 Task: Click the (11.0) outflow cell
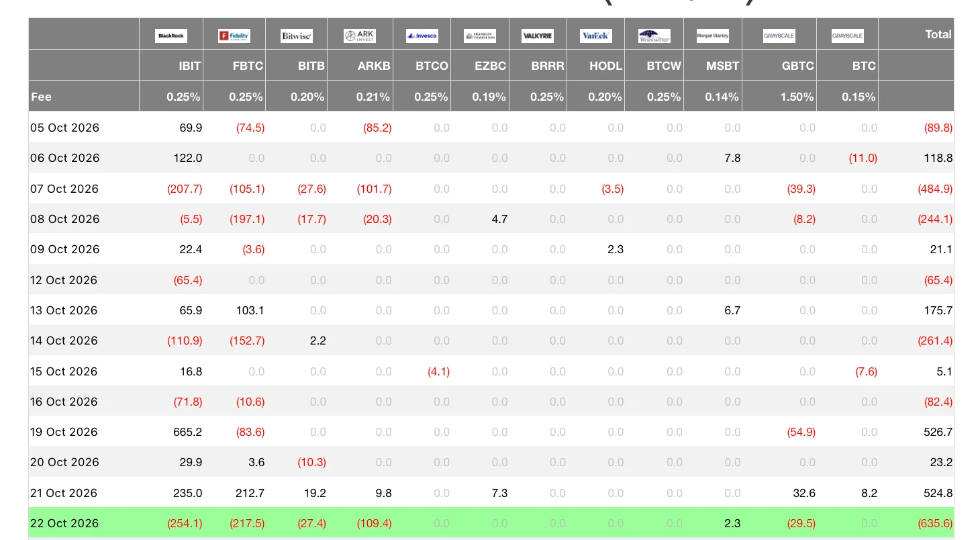862,158
